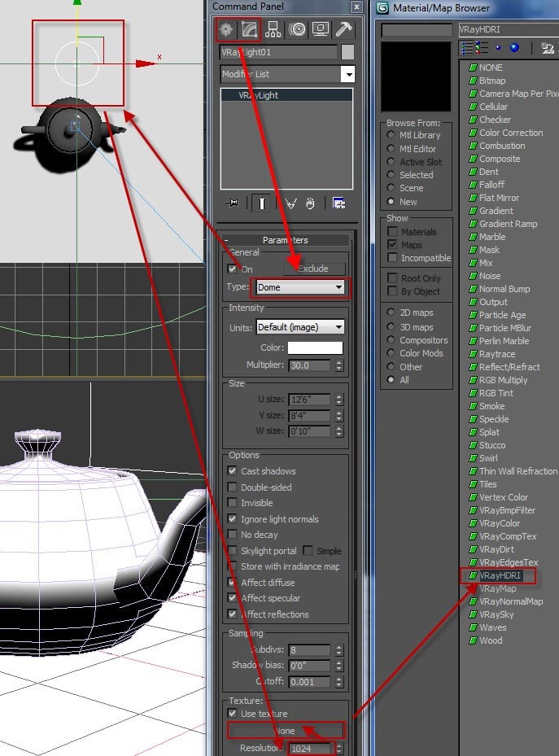
Task: Enable Double-sided checkbox
Action: coord(232,487)
